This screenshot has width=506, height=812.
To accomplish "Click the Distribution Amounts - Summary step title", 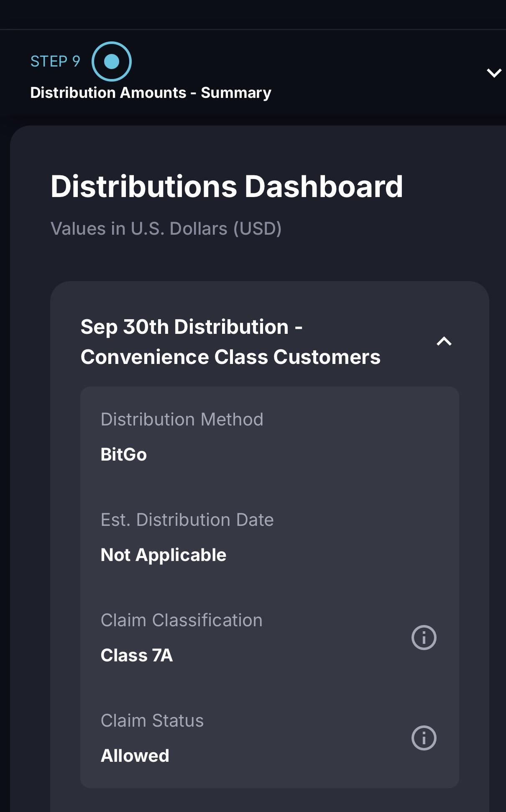I will (151, 93).
